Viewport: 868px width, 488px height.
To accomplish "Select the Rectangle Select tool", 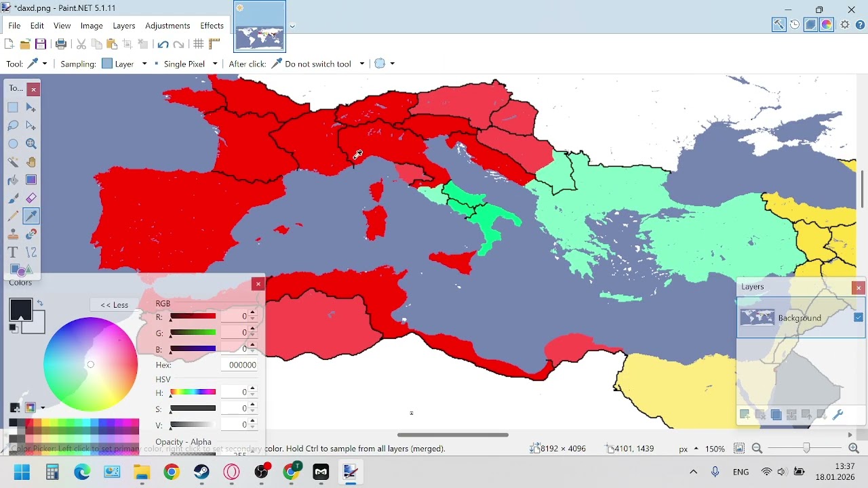I will [13, 107].
